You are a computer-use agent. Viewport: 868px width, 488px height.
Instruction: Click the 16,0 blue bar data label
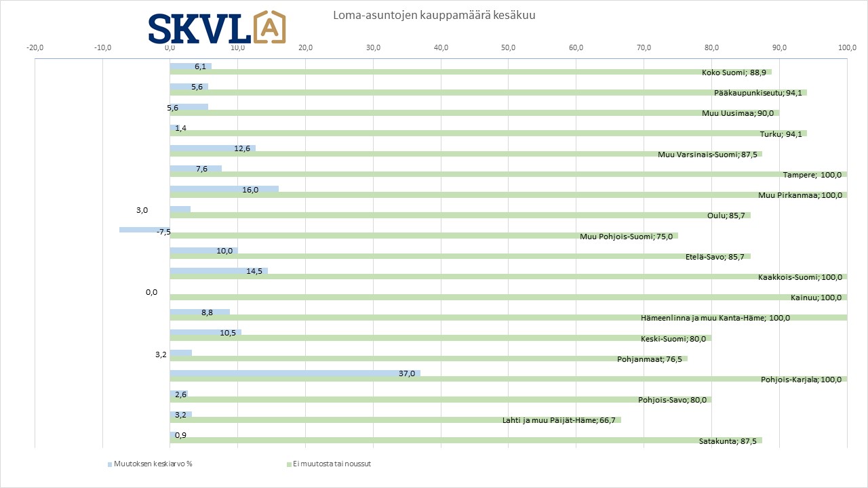pyautogui.click(x=250, y=190)
